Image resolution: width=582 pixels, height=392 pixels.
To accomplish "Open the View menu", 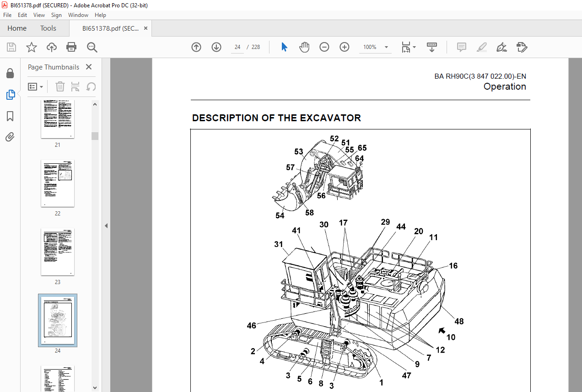I will click(39, 15).
